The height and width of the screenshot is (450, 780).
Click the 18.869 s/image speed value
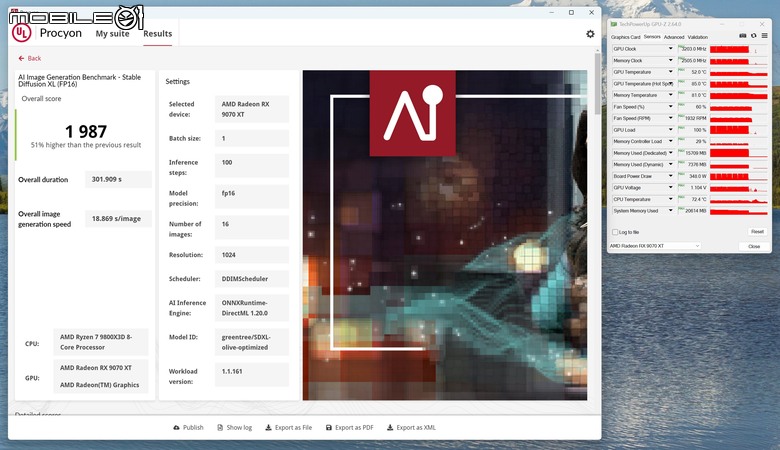click(118, 218)
